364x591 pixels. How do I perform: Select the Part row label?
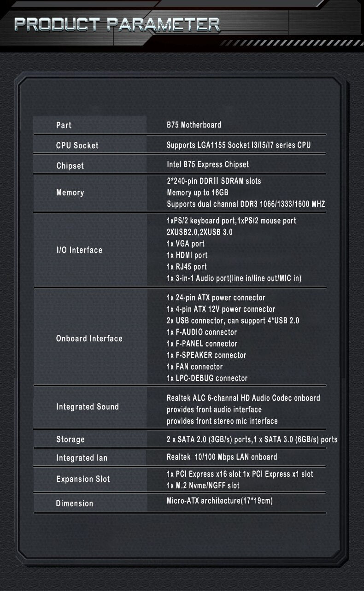coord(64,125)
